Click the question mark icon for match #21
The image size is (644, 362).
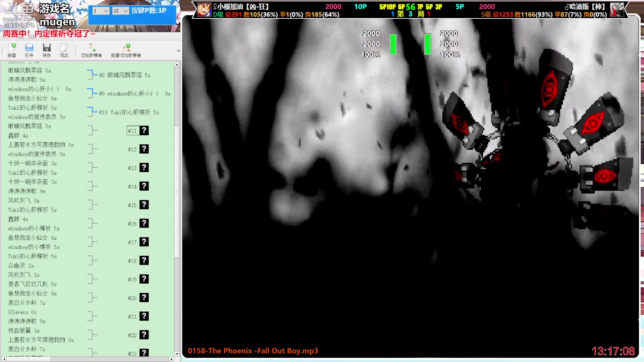tap(144, 316)
